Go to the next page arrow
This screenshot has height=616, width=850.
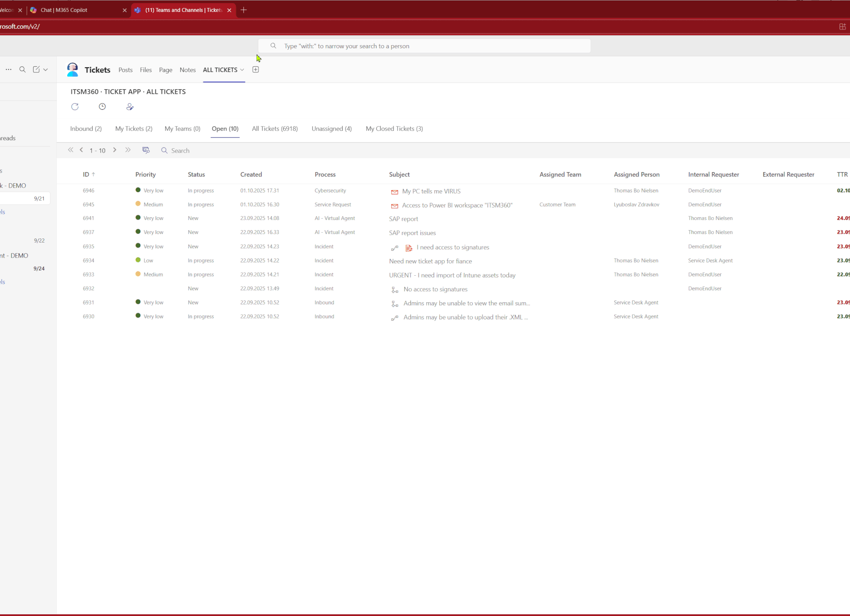(x=115, y=150)
